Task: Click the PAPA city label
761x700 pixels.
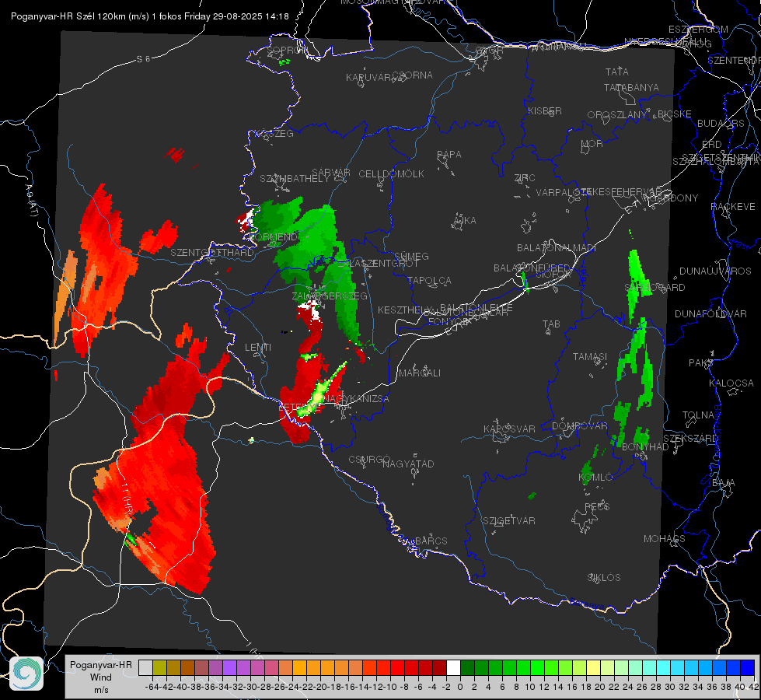Action: (x=449, y=155)
